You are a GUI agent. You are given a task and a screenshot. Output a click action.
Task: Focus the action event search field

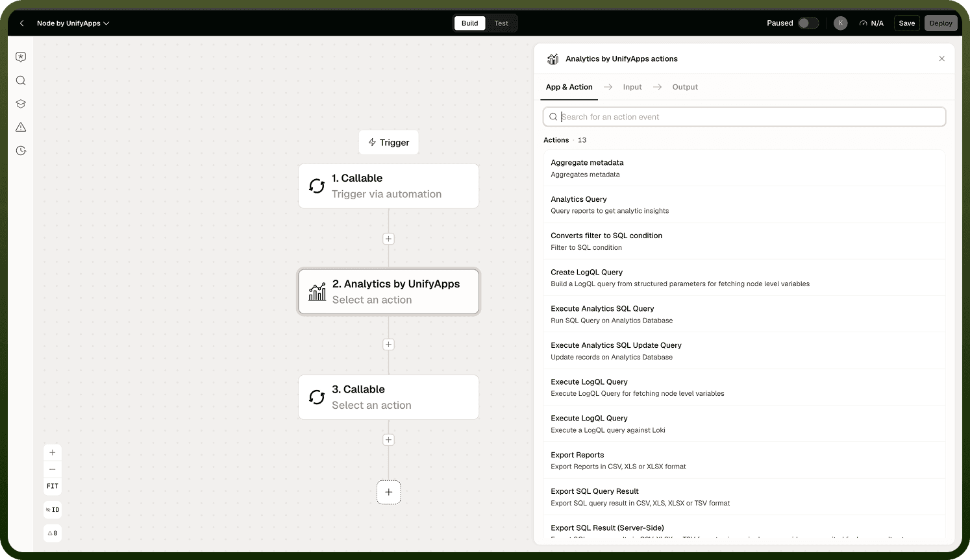point(744,117)
